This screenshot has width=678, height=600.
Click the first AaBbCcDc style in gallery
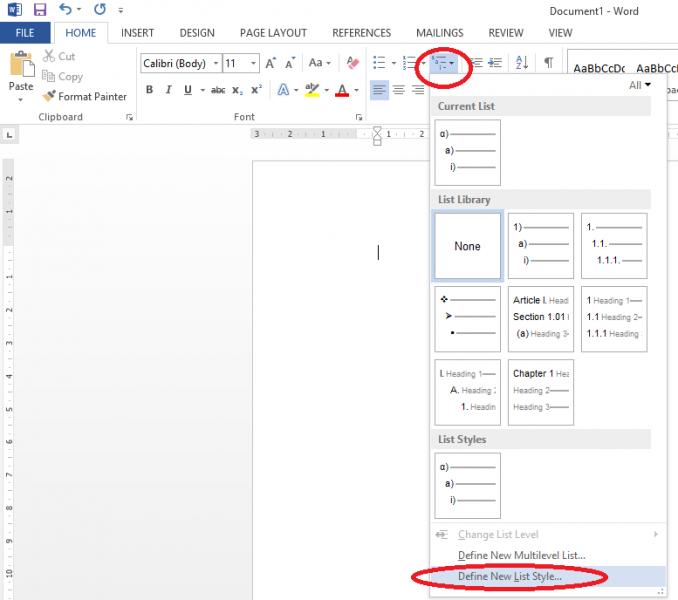point(599,68)
